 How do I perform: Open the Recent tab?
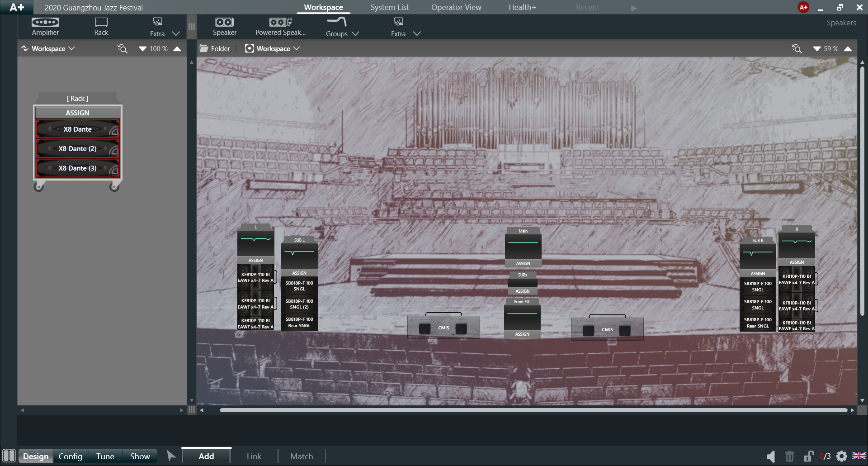[x=587, y=7]
